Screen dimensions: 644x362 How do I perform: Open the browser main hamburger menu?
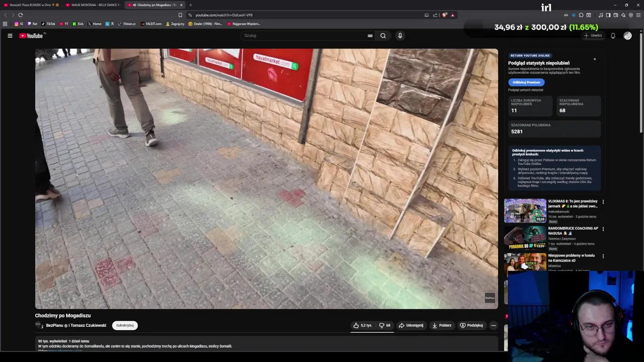click(x=639, y=15)
